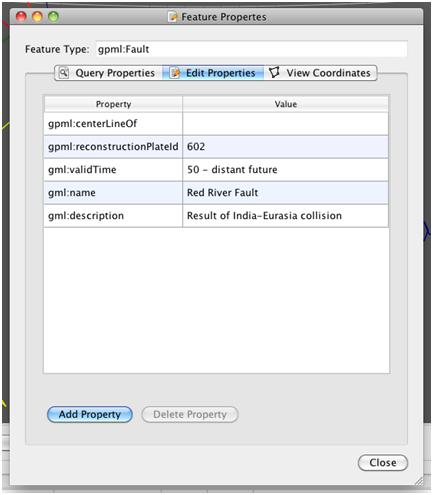
Task: Click the Red River Fault value cell
Action: (x=285, y=193)
